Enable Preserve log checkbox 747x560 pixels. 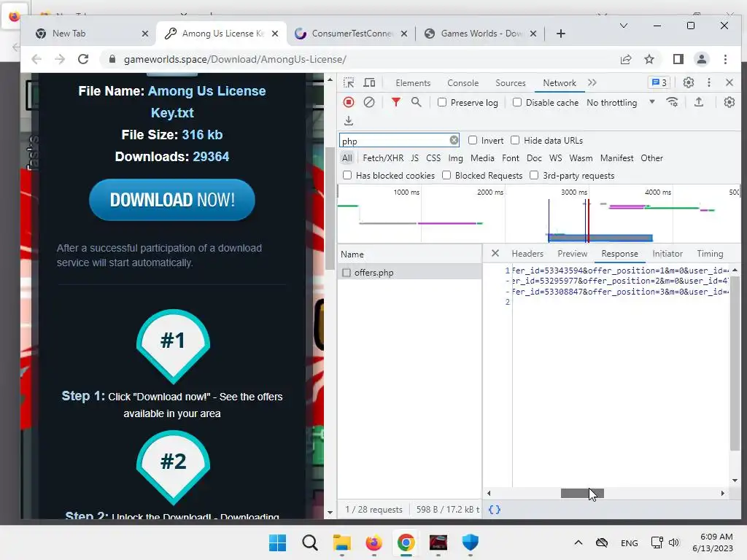442,102
